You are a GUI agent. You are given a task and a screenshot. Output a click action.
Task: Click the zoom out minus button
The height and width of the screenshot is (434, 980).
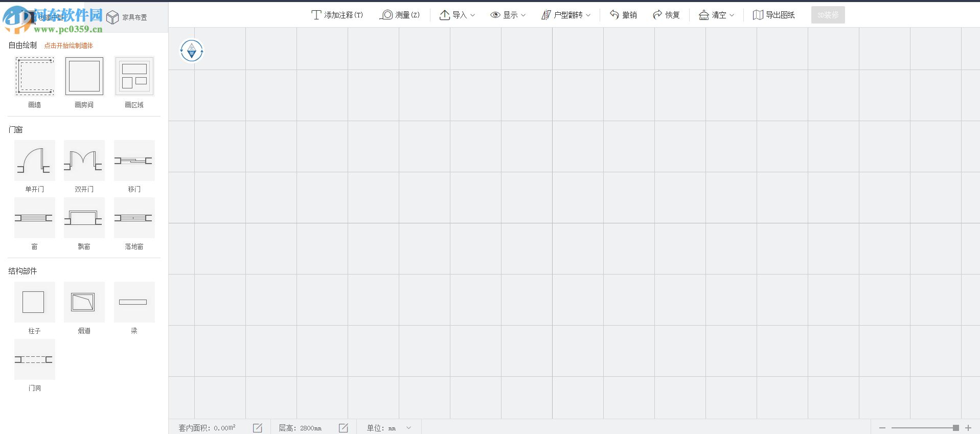tap(882, 428)
